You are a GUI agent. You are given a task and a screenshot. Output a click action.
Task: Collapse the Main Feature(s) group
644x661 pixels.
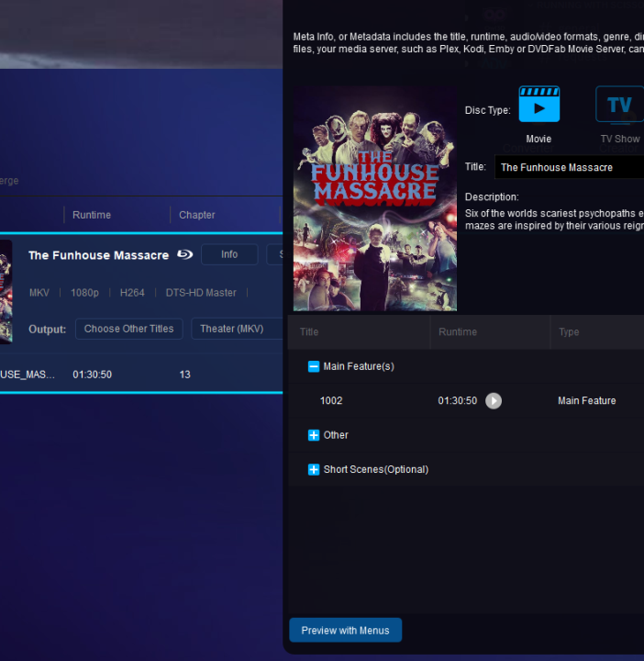(x=314, y=366)
